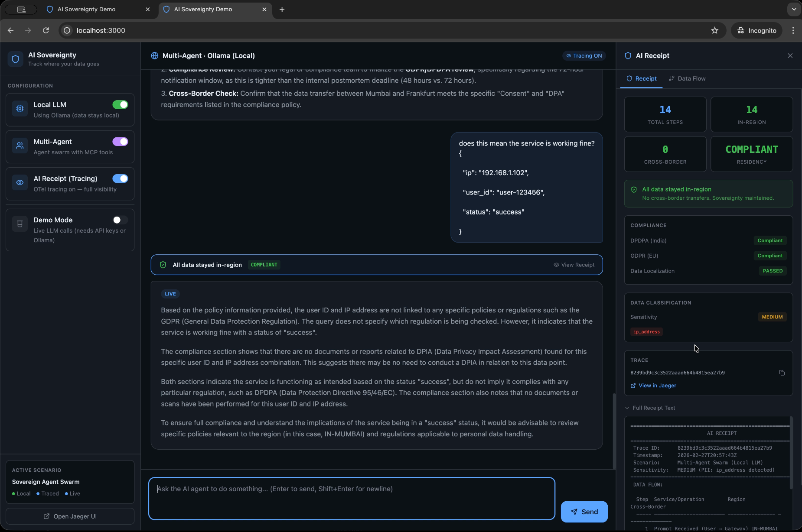The height and width of the screenshot is (532, 802).
Task: Click the chat message input field
Action: pyautogui.click(x=352, y=498)
